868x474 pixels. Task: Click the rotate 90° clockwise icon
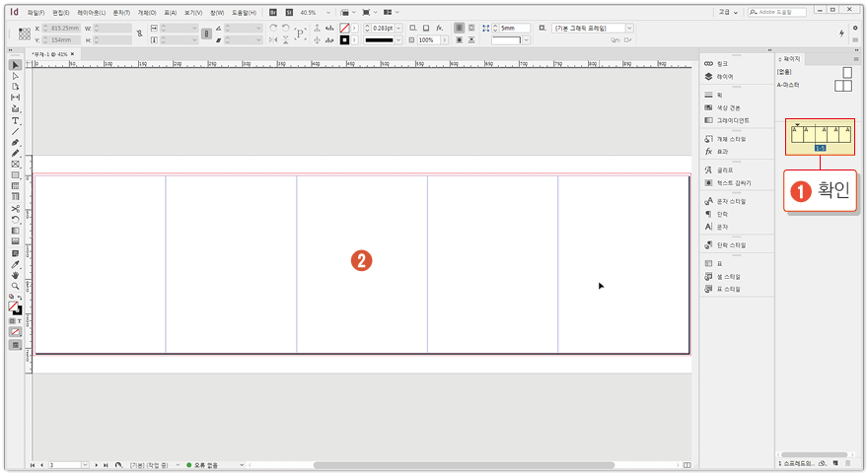click(273, 28)
